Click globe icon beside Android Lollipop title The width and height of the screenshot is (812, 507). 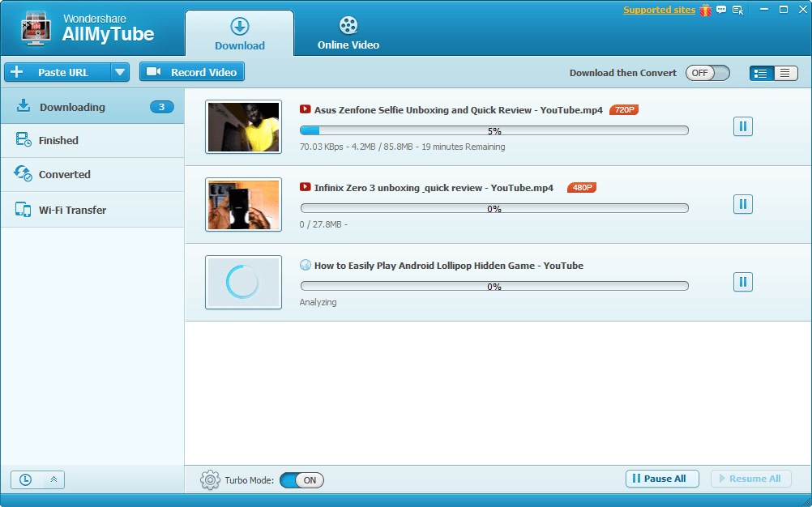(x=305, y=265)
